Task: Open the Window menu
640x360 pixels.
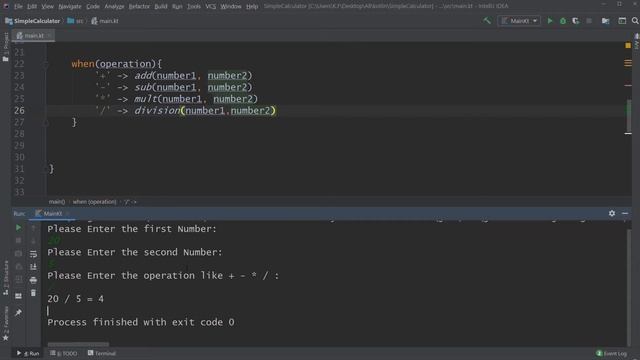Action: (231, 7)
